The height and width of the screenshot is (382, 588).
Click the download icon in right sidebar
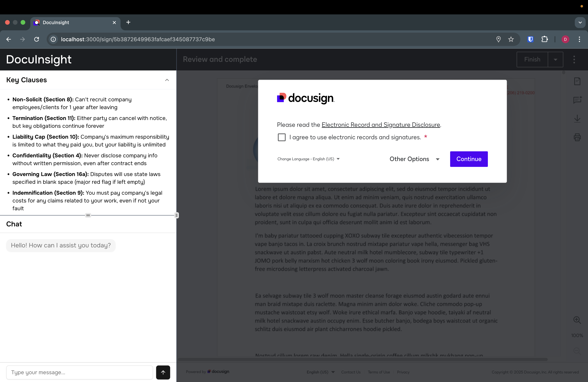point(577,119)
